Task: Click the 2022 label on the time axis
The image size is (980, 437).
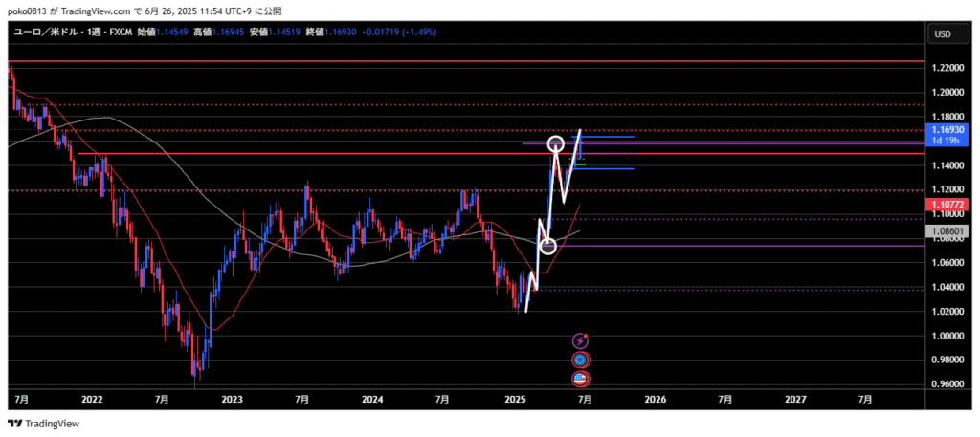Action: click(93, 398)
